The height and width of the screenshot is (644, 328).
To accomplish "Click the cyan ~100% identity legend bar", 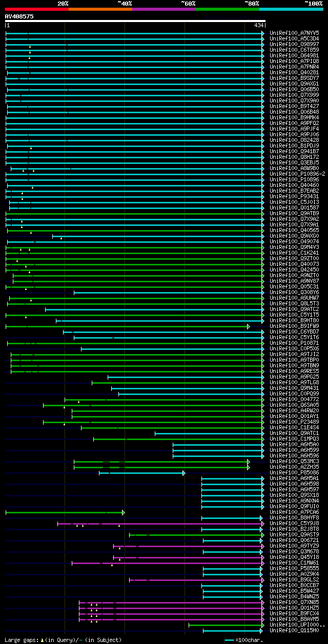I will [291, 9].
